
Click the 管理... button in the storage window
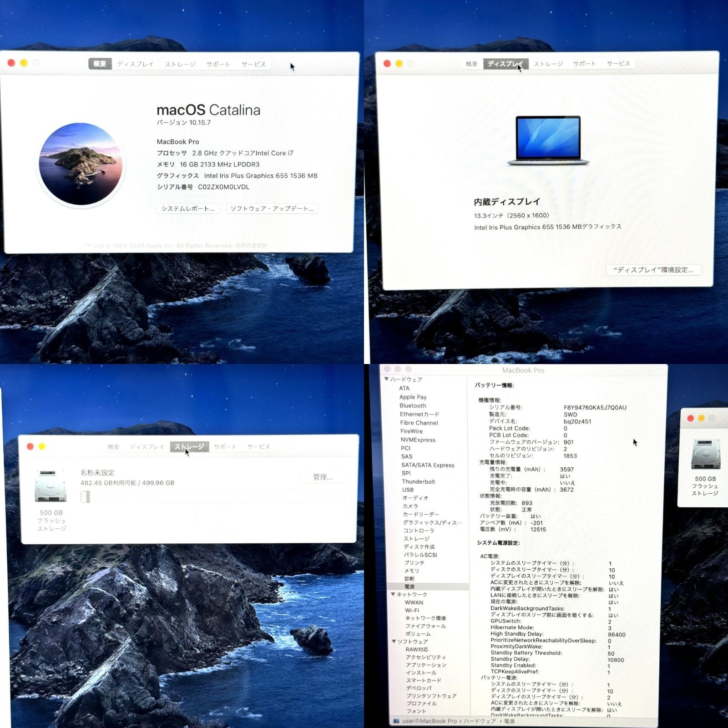[323, 477]
